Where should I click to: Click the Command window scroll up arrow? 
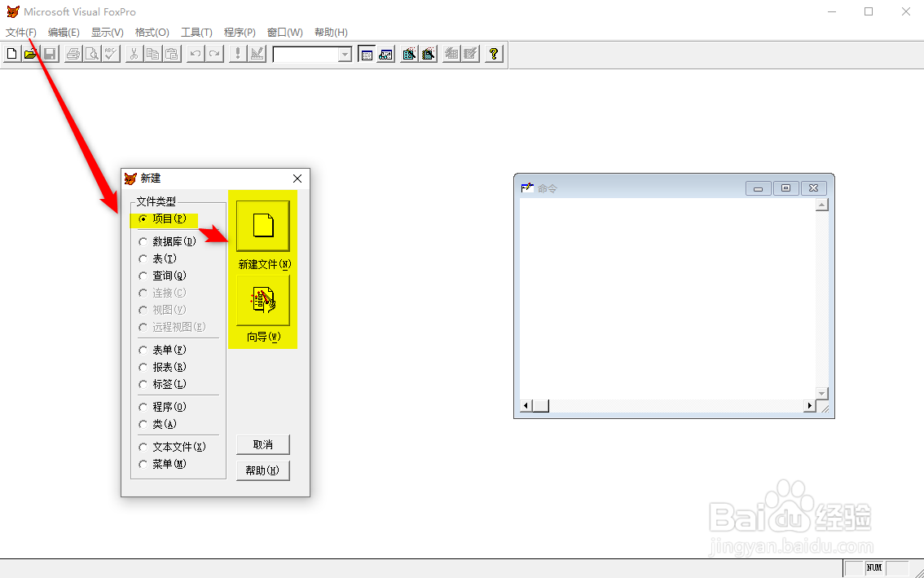point(822,205)
